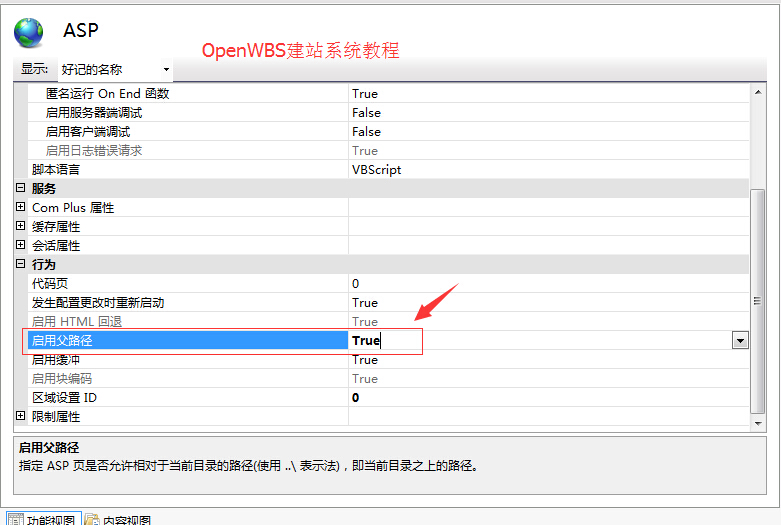Select the 启用服务器端调试 False value
The width and height of the screenshot is (781, 525).
tap(366, 113)
